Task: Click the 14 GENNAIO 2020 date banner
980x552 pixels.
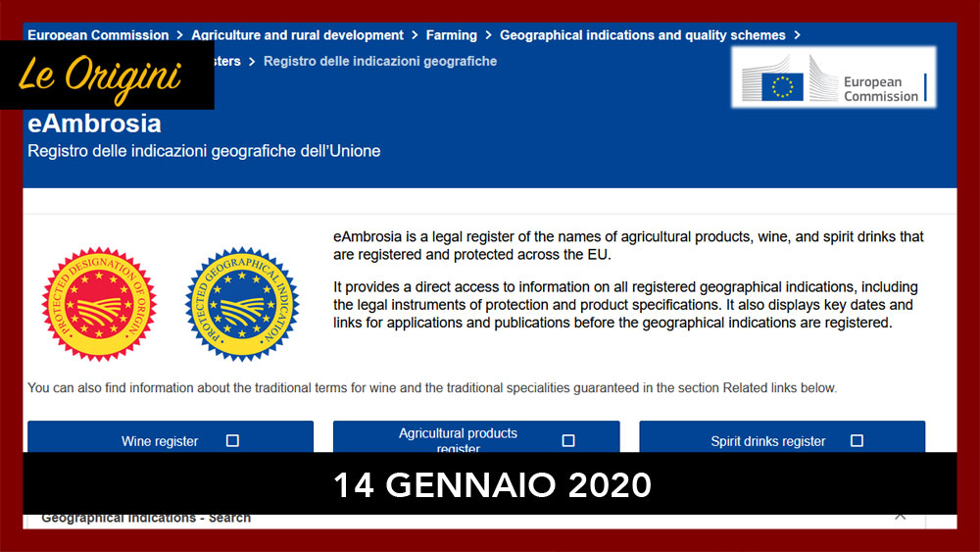Action: point(490,484)
